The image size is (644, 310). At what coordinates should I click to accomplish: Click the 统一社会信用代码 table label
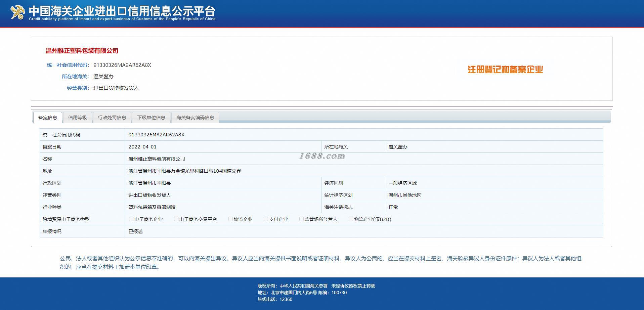[61, 135]
